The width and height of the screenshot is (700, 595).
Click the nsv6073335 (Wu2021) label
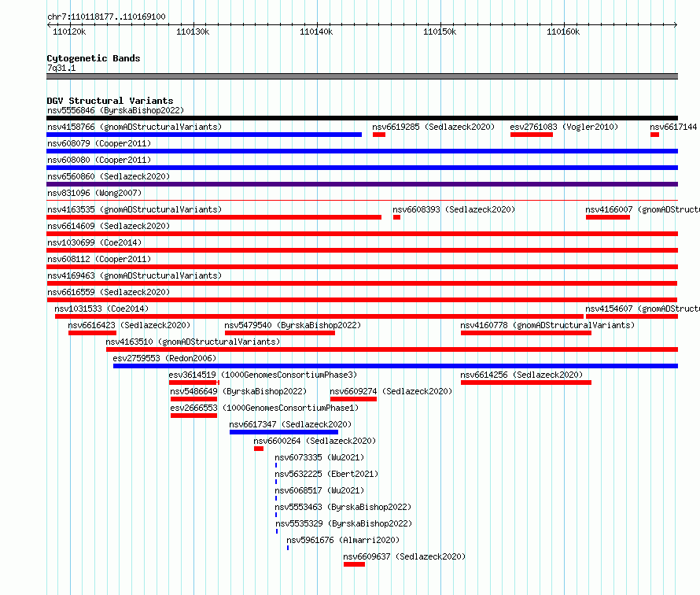319,457
